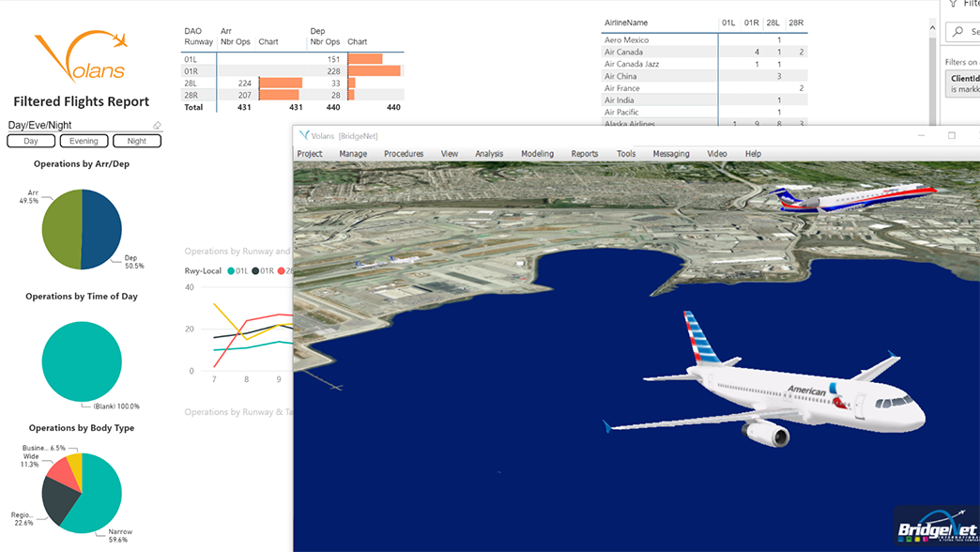The image size is (980, 552).
Task: Select the yellow Business slice in the Body Type pie
Action: [76, 467]
